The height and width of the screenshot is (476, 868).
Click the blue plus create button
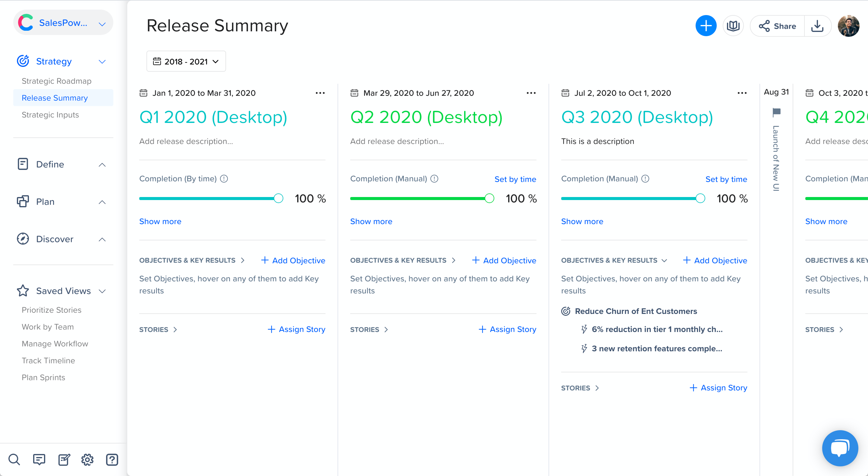tap(706, 26)
